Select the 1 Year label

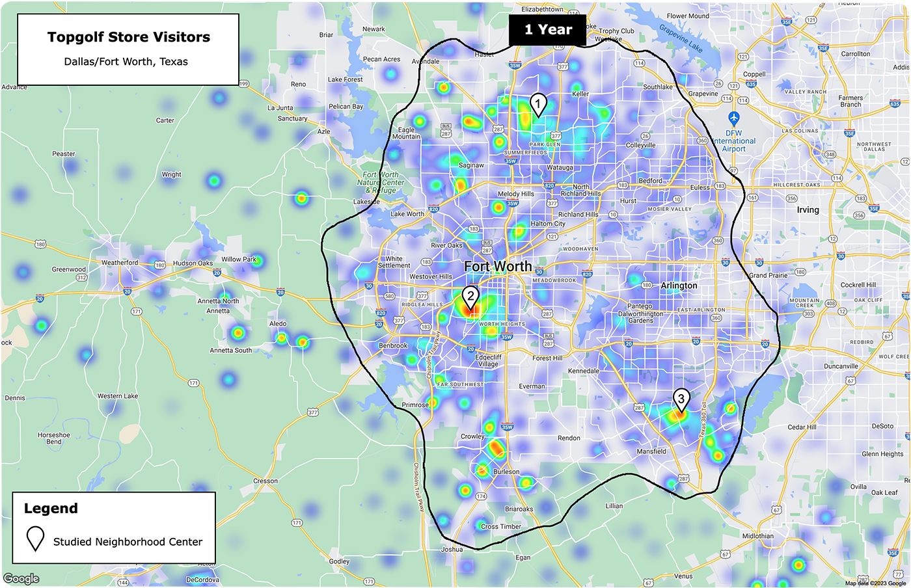548,30
